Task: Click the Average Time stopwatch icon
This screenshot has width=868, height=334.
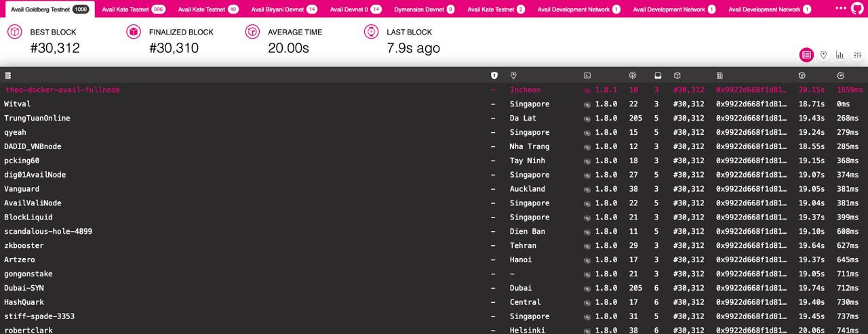Action: coord(252,32)
